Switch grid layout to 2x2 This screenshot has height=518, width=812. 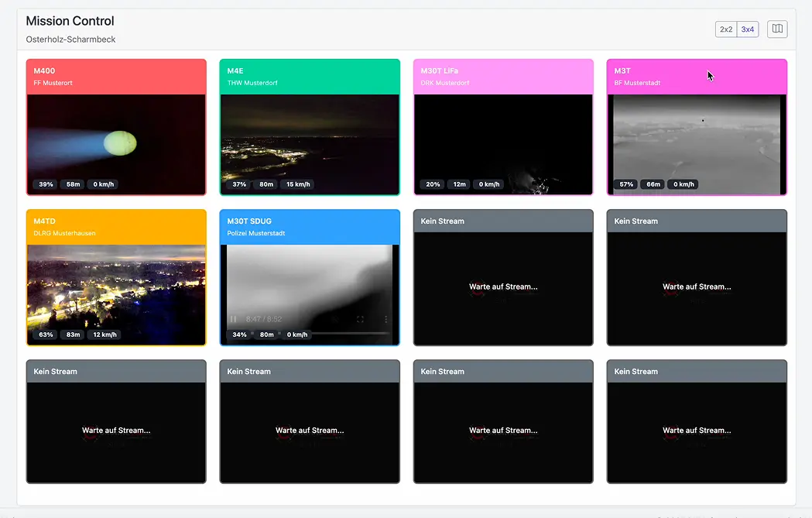click(726, 29)
